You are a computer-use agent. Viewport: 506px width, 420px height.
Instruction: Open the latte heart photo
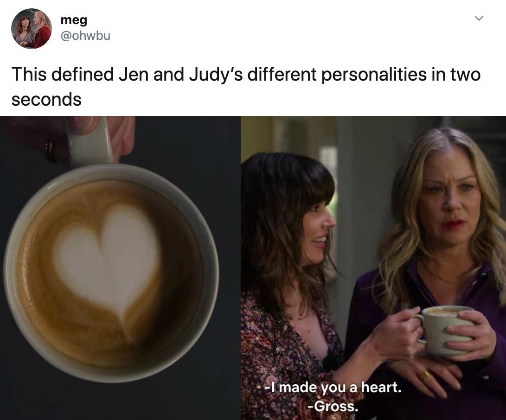pos(120,268)
